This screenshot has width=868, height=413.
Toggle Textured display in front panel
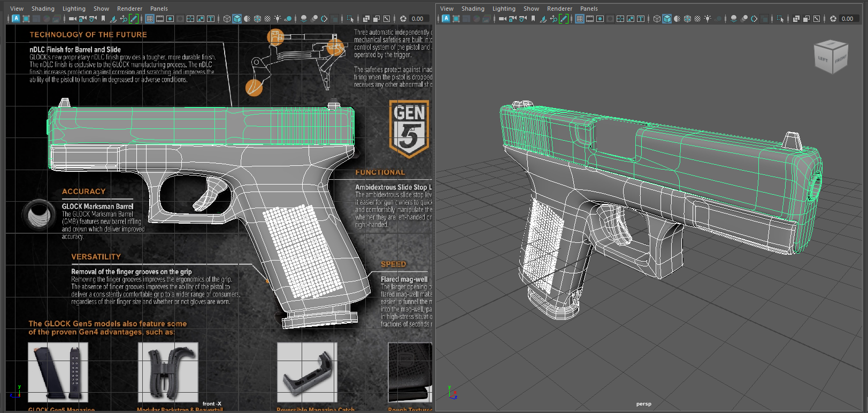[267, 19]
